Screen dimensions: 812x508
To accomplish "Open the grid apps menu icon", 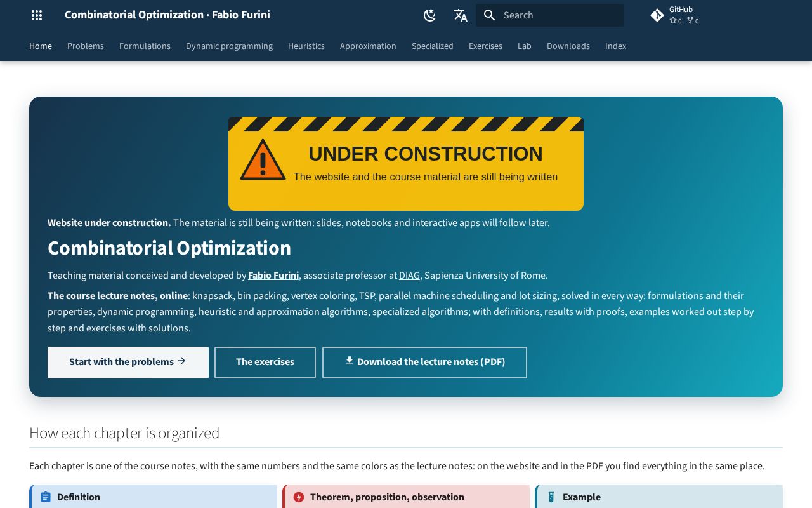I will tap(37, 15).
